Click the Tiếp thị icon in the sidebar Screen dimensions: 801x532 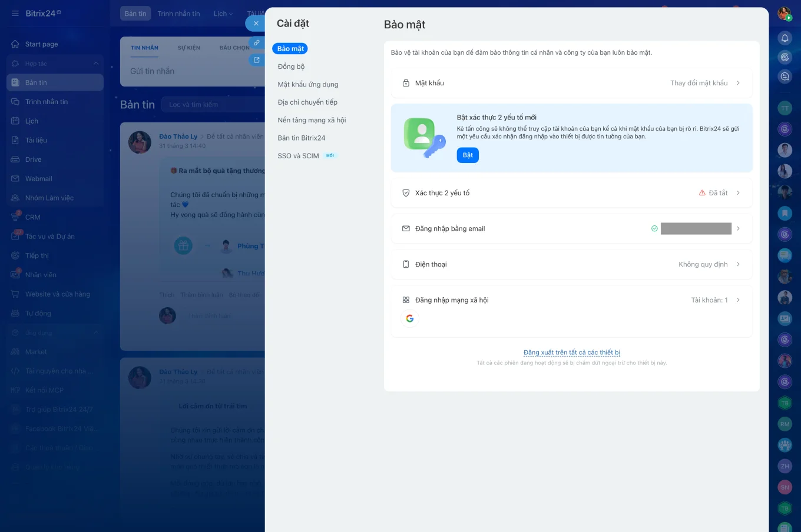click(15, 255)
